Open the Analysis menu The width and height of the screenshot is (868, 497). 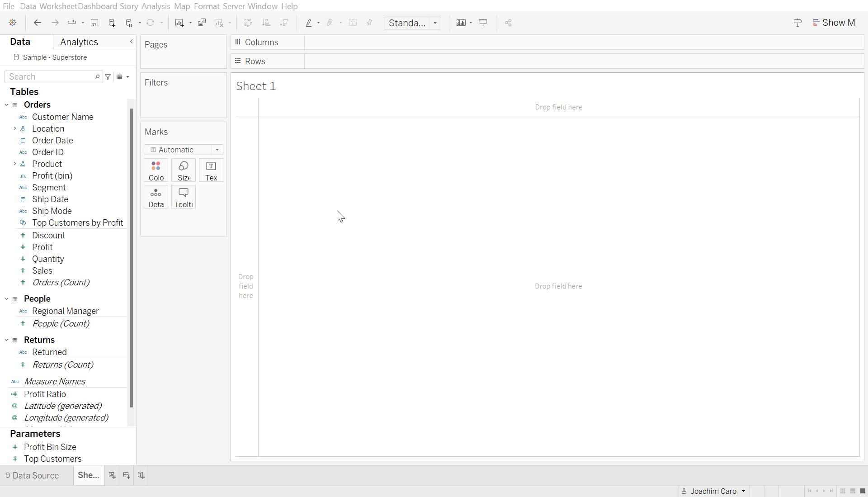click(x=156, y=6)
